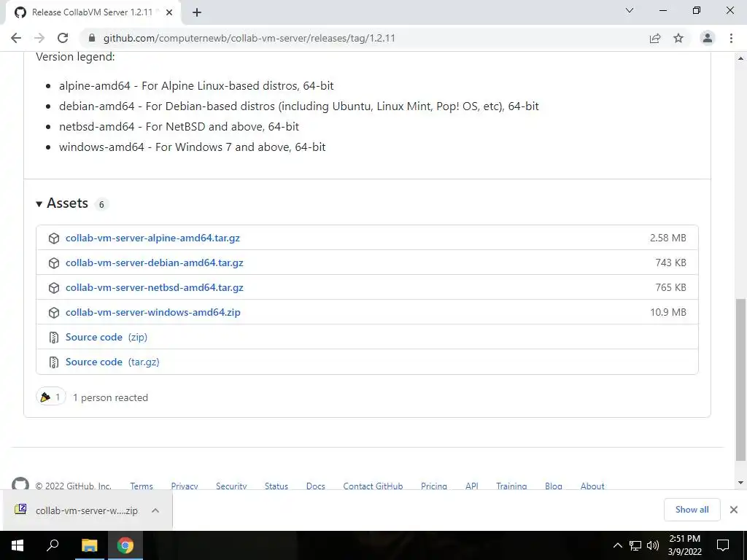Click the padlock site info icon
Image resolution: width=747 pixels, height=560 pixels.
coord(92,38)
